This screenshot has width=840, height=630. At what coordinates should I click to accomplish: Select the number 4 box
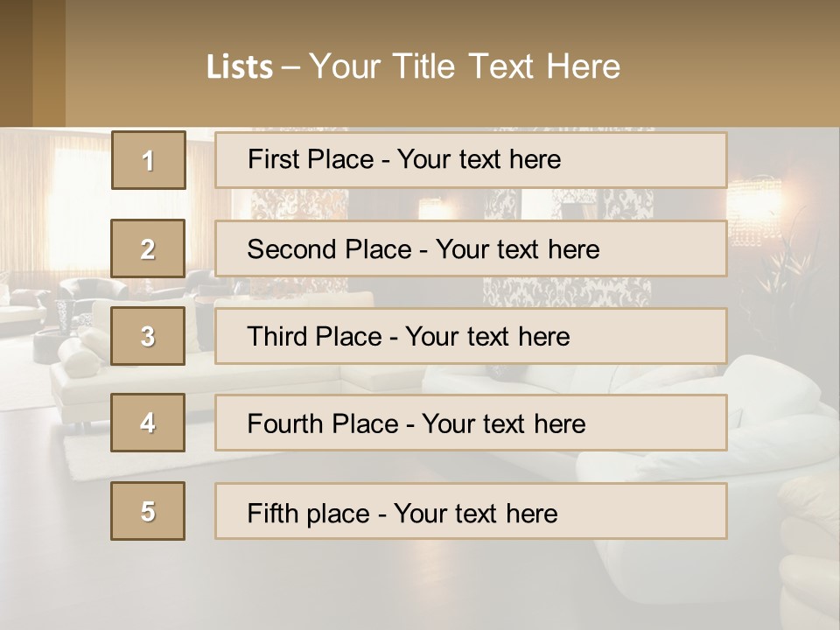[x=148, y=423]
